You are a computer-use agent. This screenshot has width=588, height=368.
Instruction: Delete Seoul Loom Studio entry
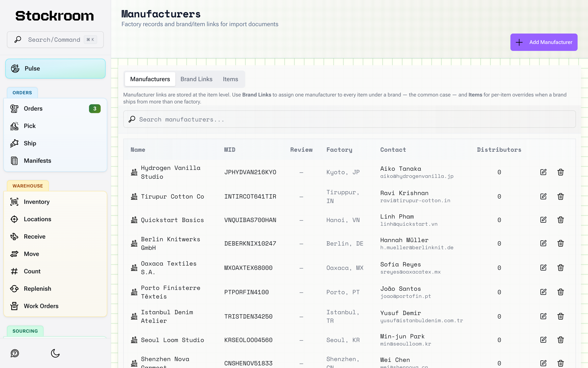(x=561, y=340)
